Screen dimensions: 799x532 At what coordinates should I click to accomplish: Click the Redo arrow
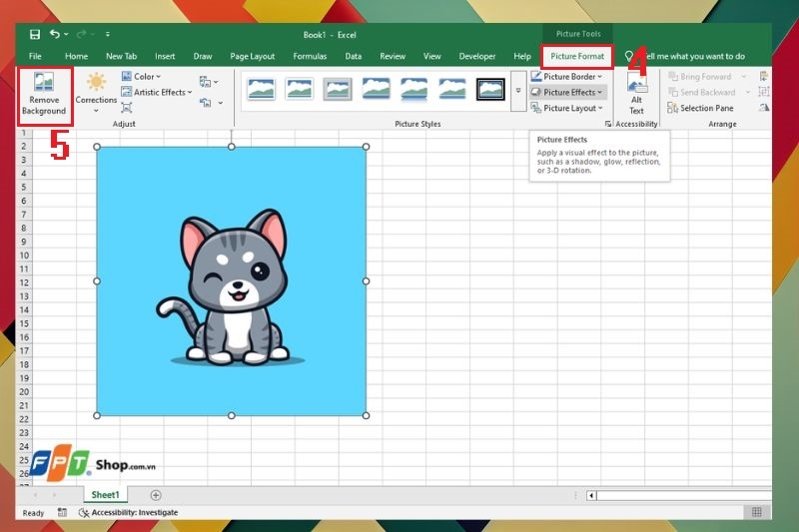pos(81,34)
